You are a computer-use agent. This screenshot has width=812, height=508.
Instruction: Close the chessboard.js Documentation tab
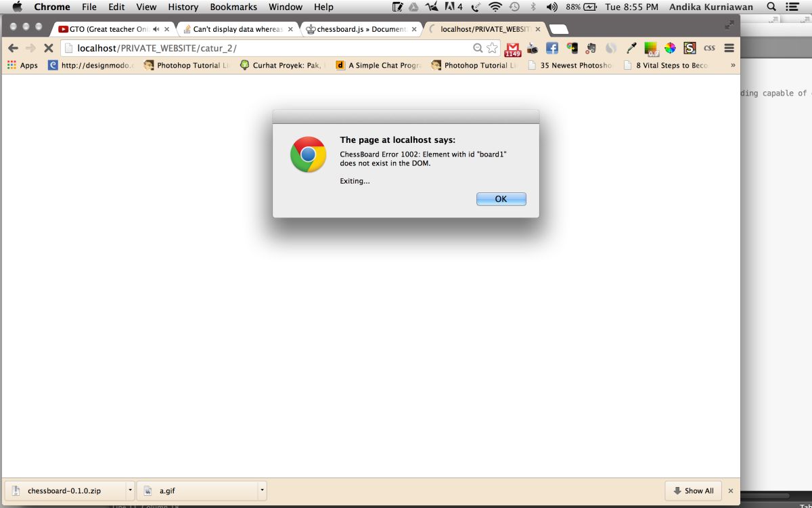414,29
